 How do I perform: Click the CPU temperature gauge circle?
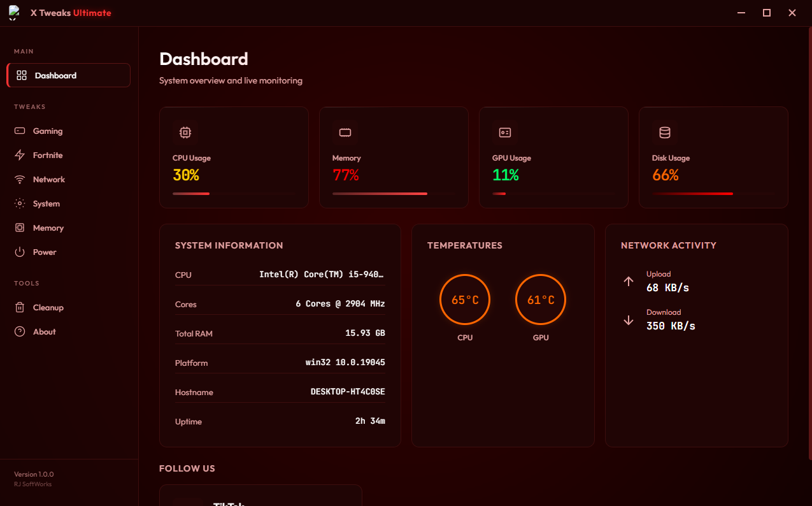(x=465, y=299)
